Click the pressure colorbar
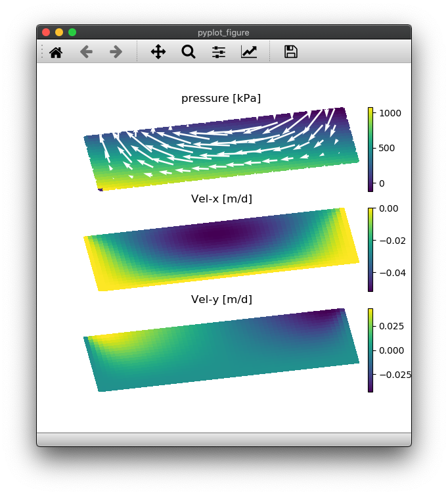Viewport: 448px width, 495px height. [370, 149]
